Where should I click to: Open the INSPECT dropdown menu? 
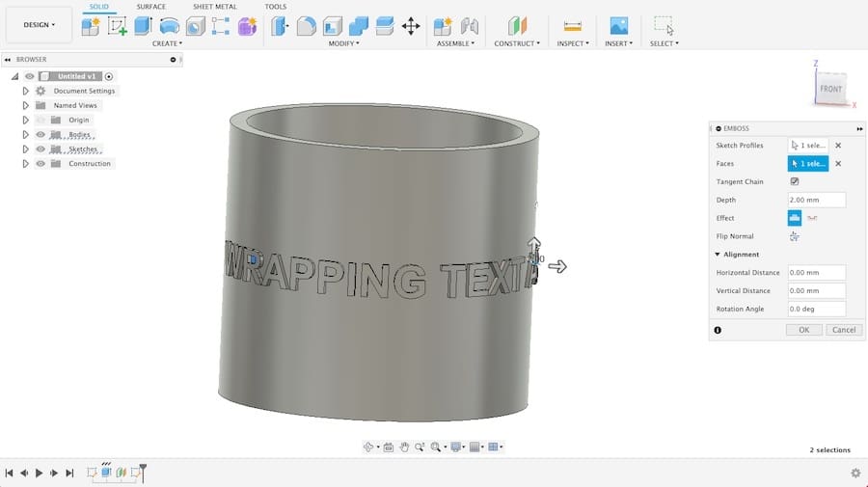click(x=573, y=43)
